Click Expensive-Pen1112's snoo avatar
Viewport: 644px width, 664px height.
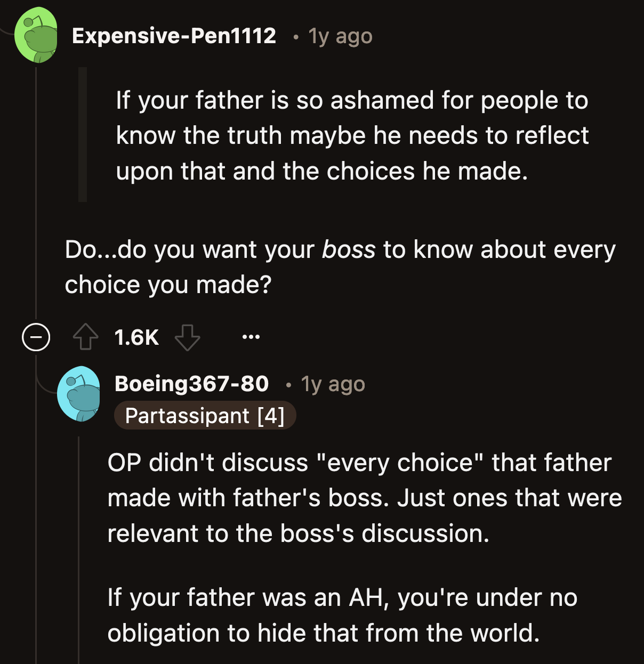coord(36,35)
